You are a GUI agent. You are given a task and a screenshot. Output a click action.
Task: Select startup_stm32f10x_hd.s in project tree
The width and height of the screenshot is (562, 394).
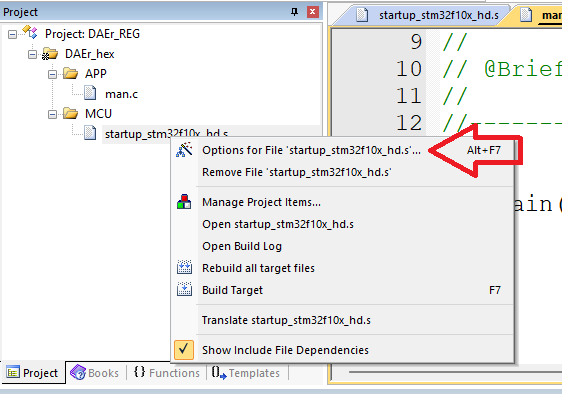pyautogui.click(x=166, y=134)
